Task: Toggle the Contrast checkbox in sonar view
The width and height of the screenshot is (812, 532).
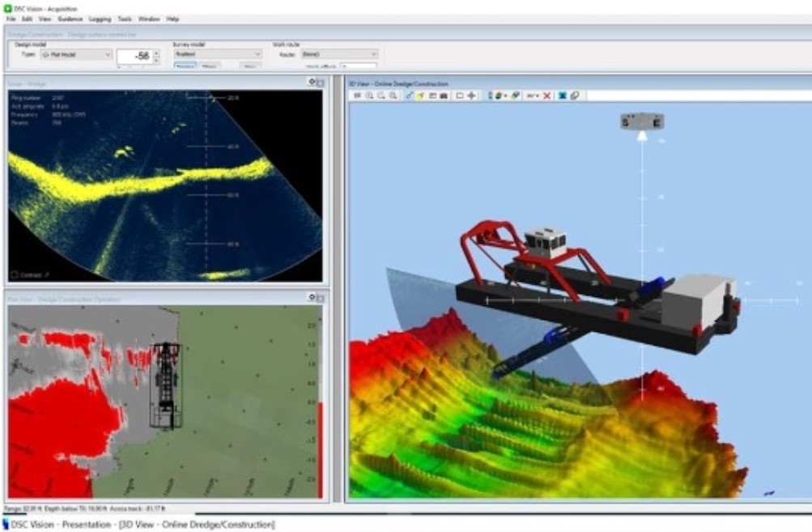Action: tap(15, 274)
